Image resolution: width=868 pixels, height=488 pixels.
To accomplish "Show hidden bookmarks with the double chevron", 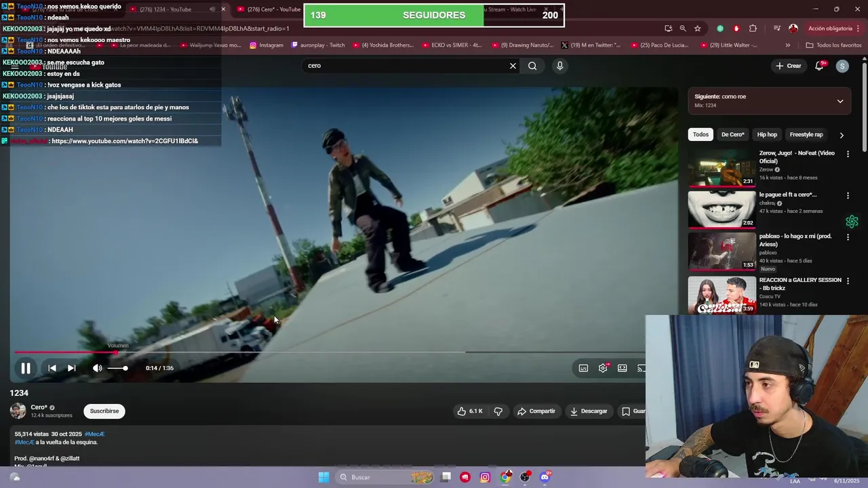I will click(x=787, y=45).
